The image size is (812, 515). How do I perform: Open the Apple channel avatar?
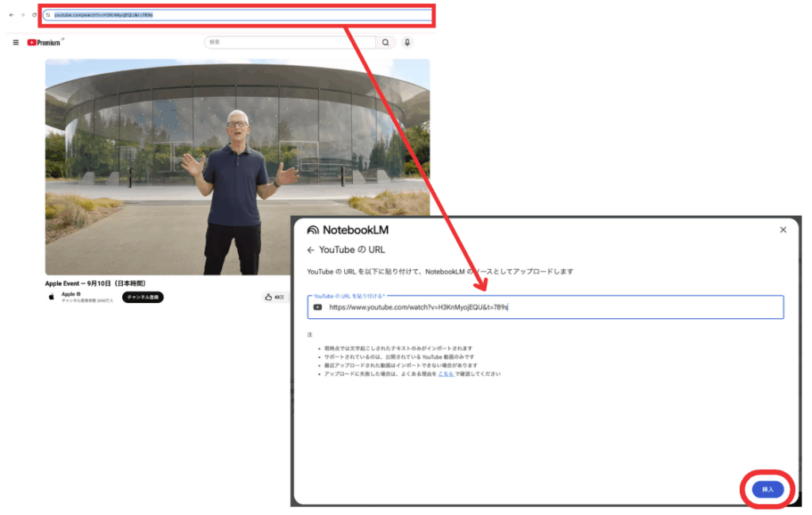52,297
